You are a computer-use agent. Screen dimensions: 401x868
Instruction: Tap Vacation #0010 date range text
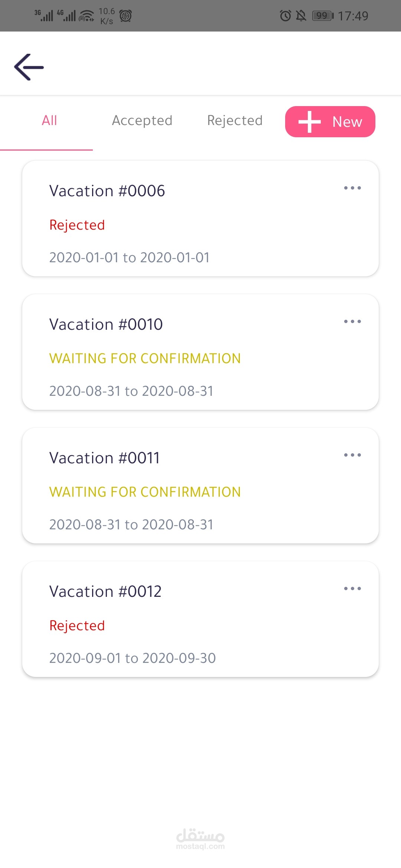pyautogui.click(x=131, y=391)
